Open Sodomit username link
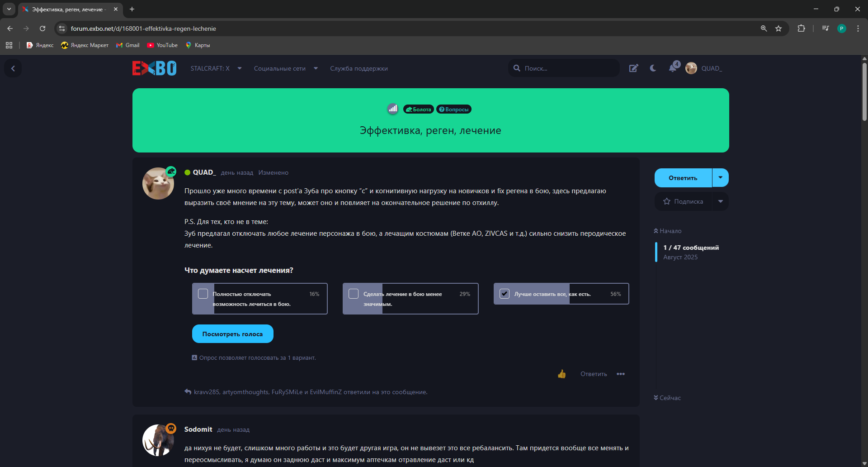 click(198, 429)
